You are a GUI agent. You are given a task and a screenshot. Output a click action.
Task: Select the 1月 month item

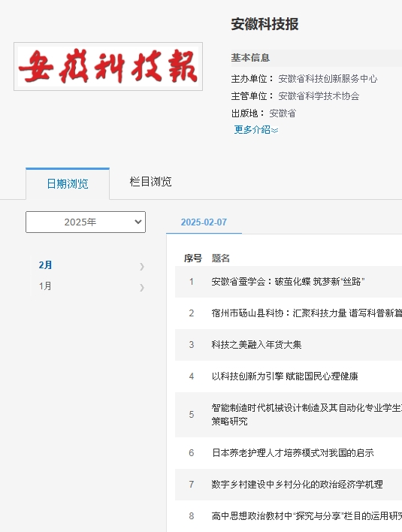[x=45, y=286]
